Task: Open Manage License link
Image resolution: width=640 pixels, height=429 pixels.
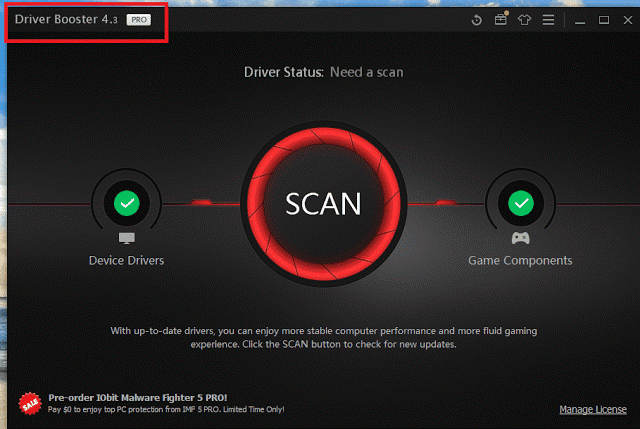Action: [593, 409]
